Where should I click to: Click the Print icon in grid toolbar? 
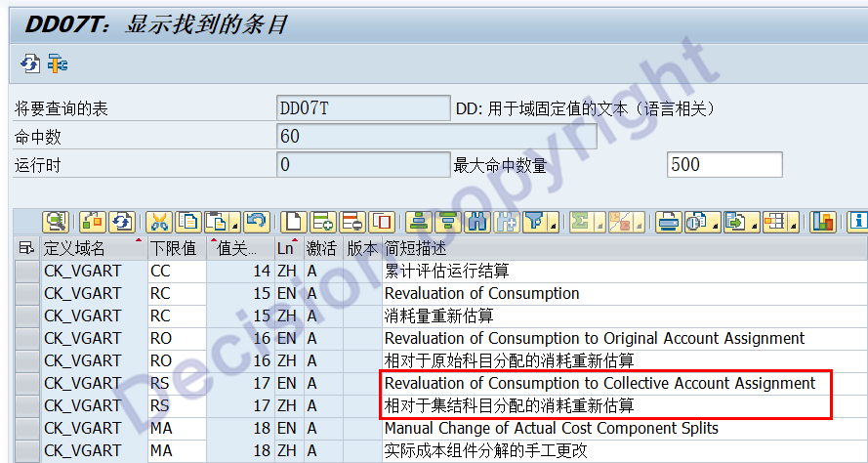tap(668, 222)
